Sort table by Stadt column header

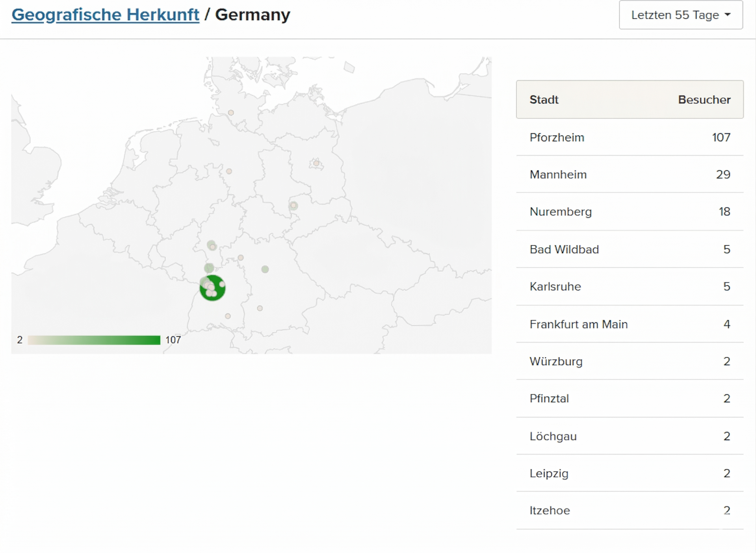[544, 100]
